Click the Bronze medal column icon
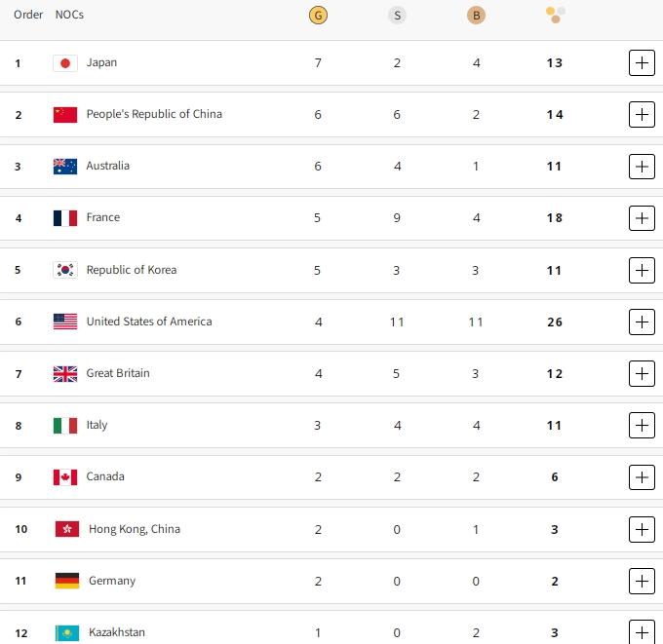Image resolution: width=663 pixels, height=644 pixels. (x=476, y=15)
